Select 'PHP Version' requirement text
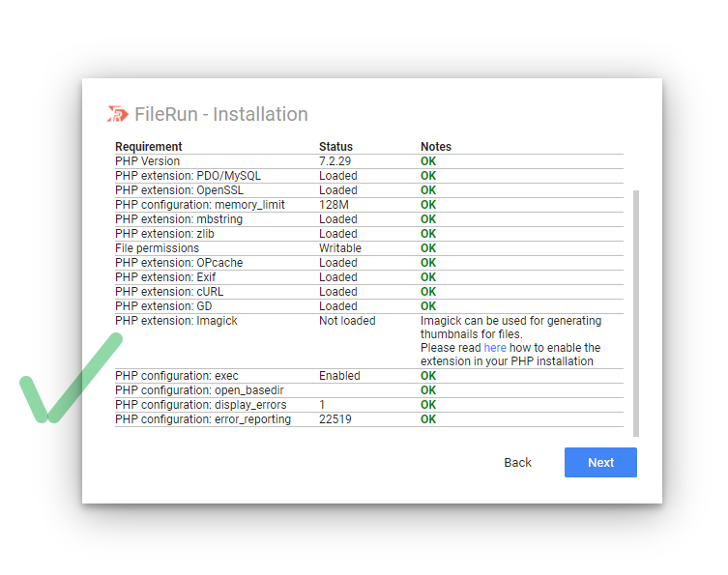 click(x=147, y=161)
